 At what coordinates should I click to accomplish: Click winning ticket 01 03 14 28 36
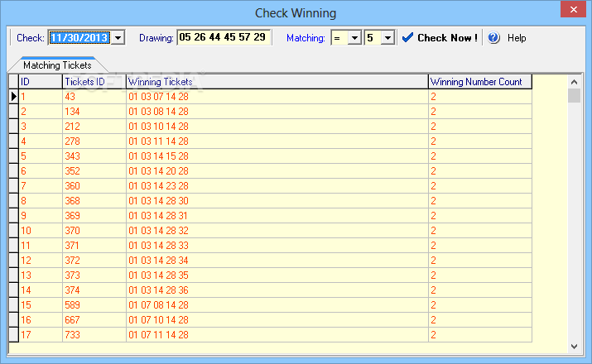tap(277, 290)
